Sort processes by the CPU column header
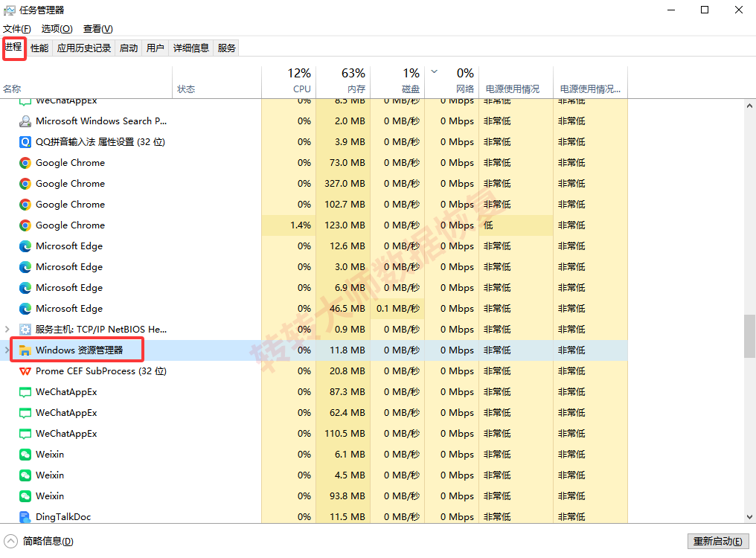756x558 pixels. (x=289, y=82)
